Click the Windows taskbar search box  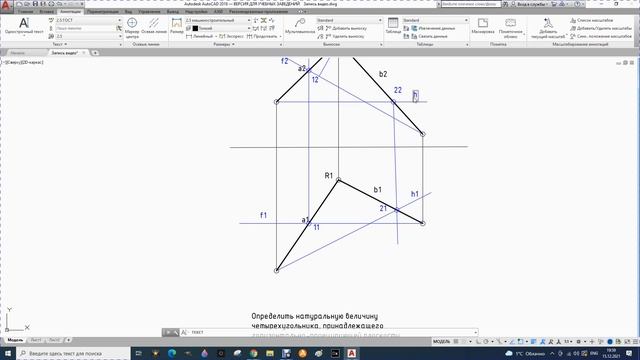click(x=73, y=353)
